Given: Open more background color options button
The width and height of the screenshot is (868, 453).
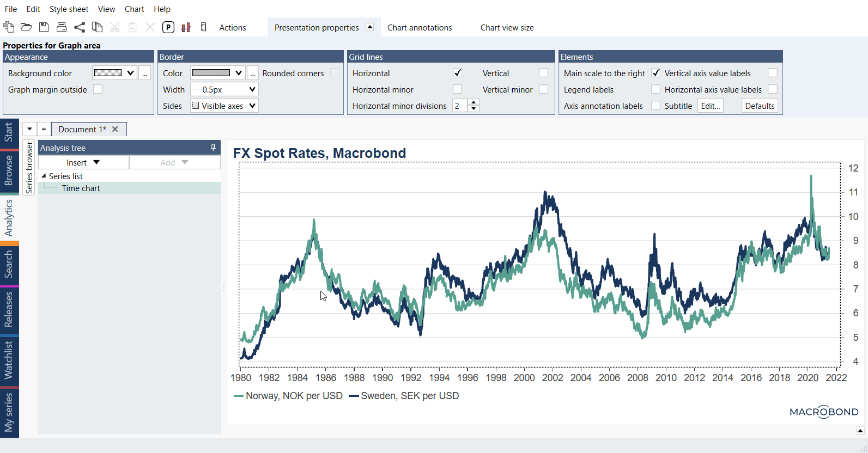Looking at the screenshot, I should point(144,73).
